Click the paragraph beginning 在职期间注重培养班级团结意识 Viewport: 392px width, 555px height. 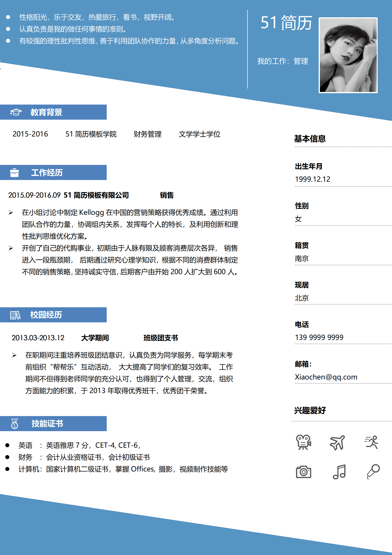coord(129,373)
